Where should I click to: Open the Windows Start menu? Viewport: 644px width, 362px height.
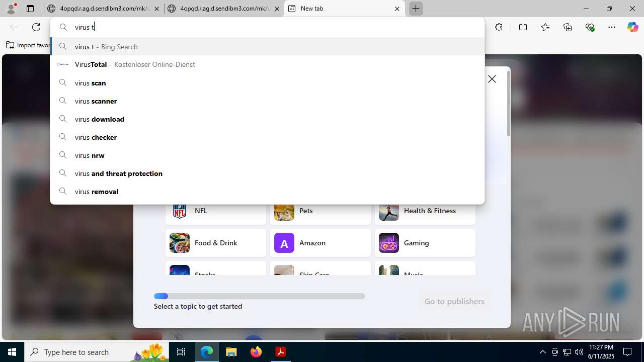coord(12,352)
